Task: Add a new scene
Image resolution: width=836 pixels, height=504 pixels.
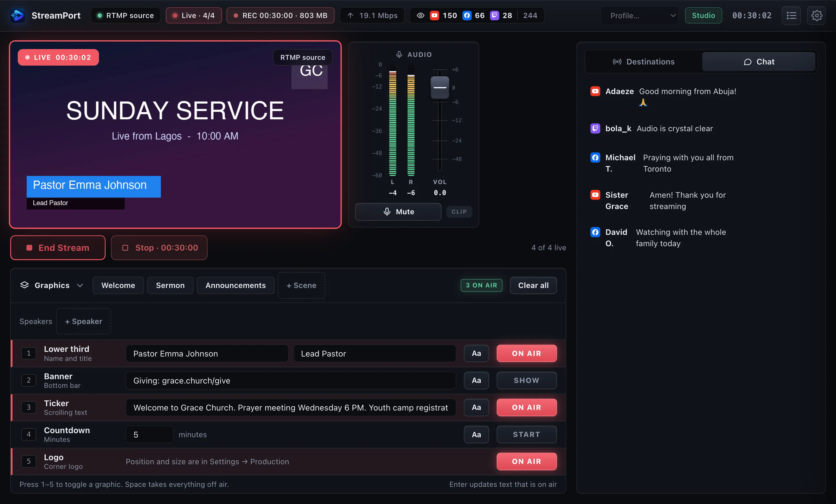Action: [302, 285]
